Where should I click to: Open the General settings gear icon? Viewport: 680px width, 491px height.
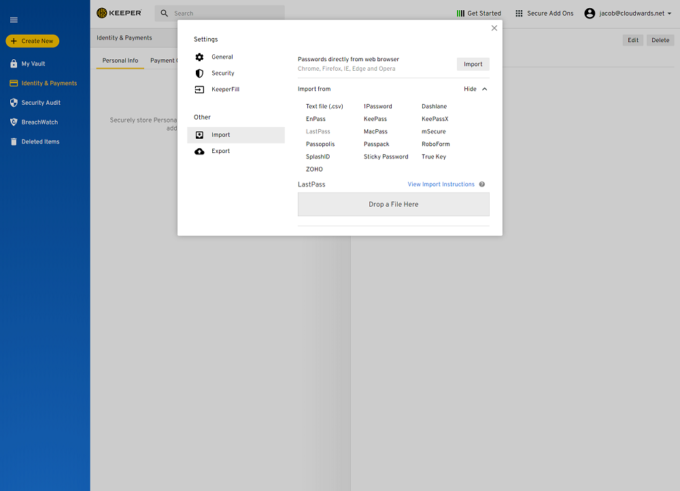(x=199, y=57)
